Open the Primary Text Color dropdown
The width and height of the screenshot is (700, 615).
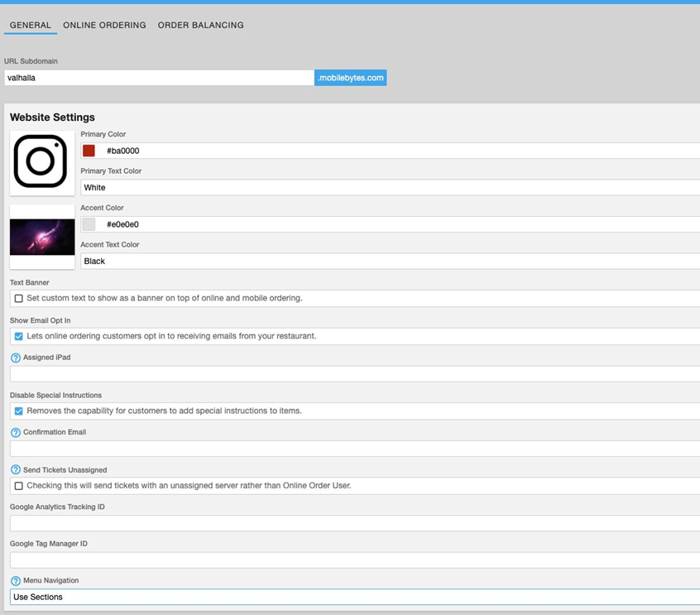[389, 188]
